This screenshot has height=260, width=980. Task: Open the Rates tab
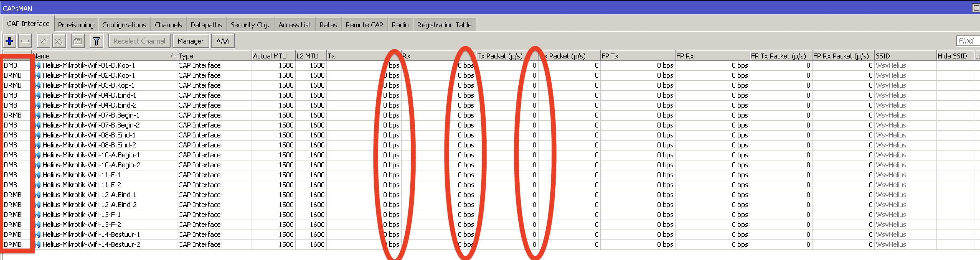(x=328, y=25)
